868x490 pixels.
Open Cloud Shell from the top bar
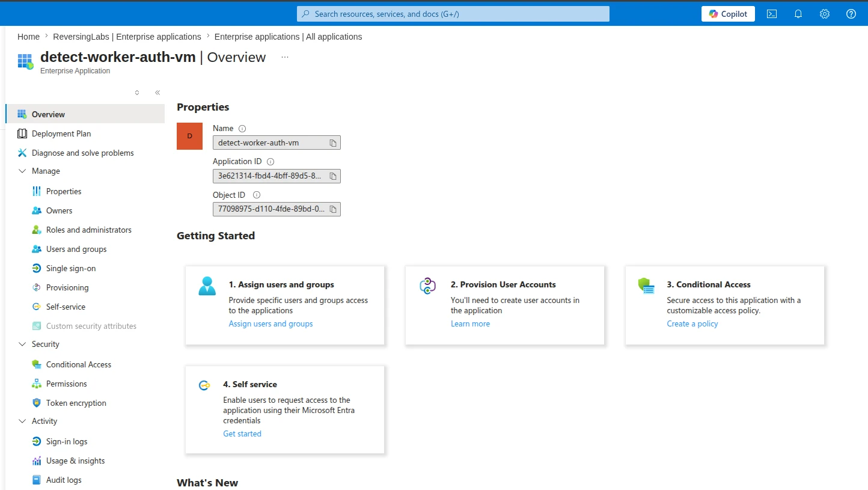click(772, 14)
